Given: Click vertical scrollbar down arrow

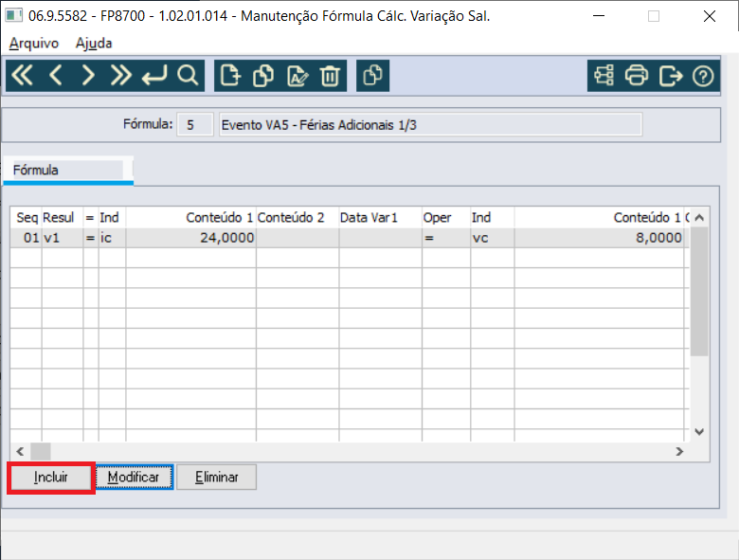Looking at the screenshot, I should click(x=699, y=432).
